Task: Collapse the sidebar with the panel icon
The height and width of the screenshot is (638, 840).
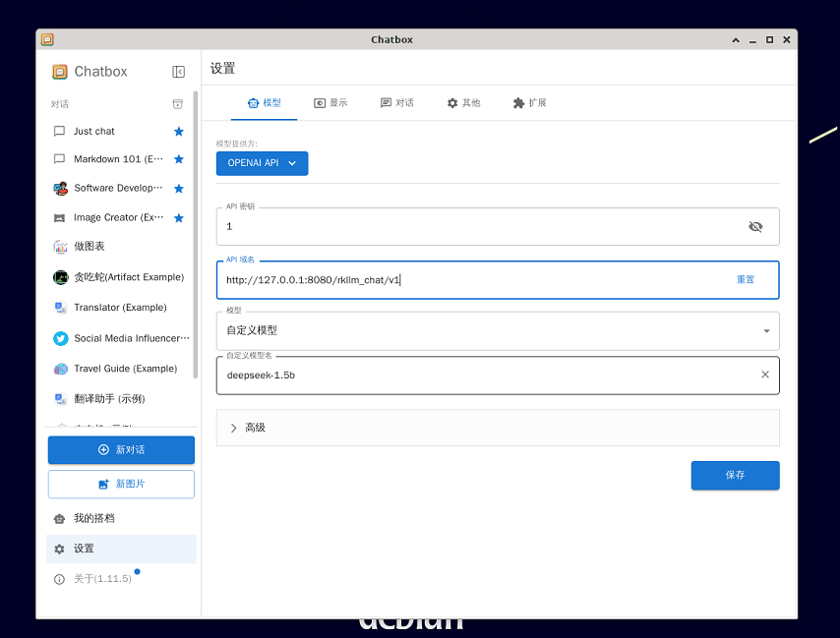Action: 178,72
